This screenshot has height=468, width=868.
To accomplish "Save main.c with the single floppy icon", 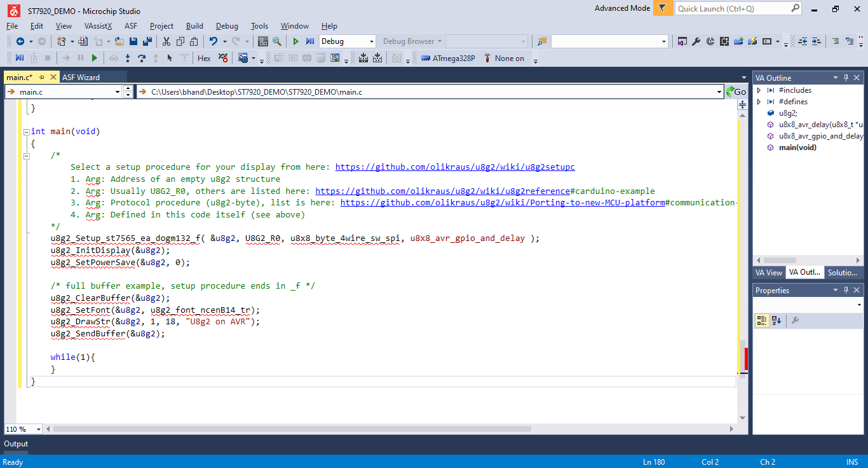I will pyautogui.click(x=133, y=41).
